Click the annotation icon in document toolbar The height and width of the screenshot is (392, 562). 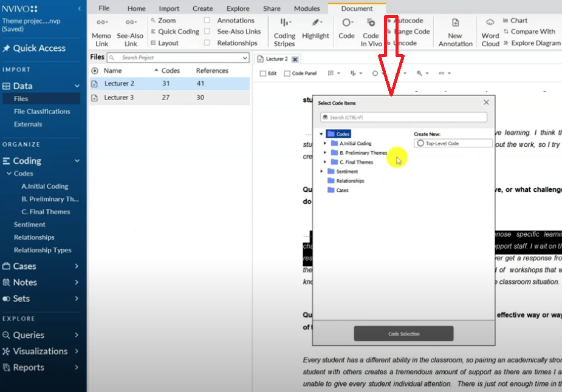[x=331, y=73]
